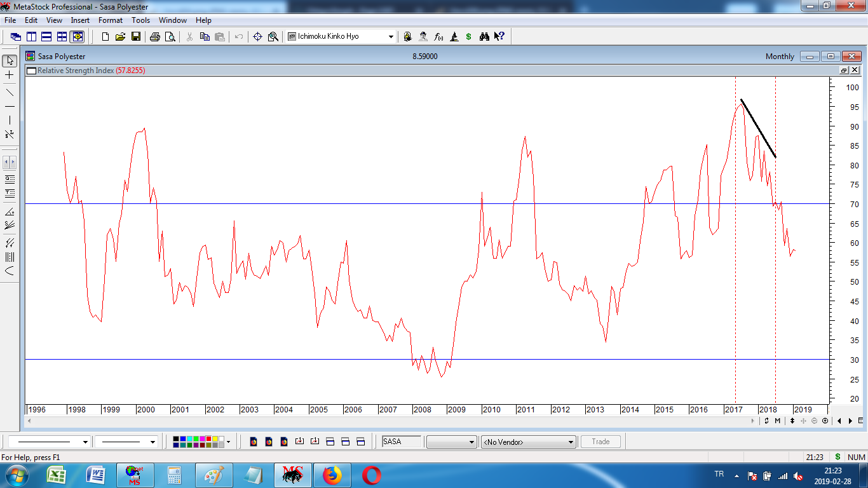The height and width of the screenshot is (488, 868).
Task: Click the four-pane grid window layout icon
Action: click(x=62, y=37)
